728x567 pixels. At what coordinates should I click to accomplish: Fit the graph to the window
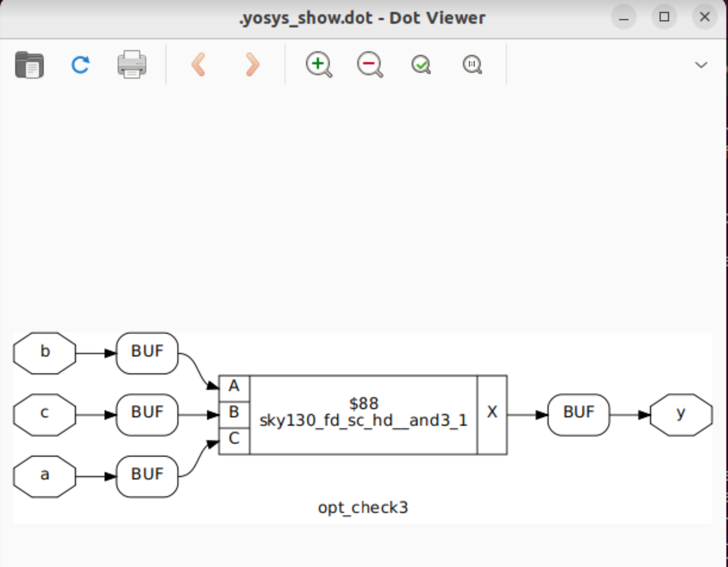coord(421,64)
